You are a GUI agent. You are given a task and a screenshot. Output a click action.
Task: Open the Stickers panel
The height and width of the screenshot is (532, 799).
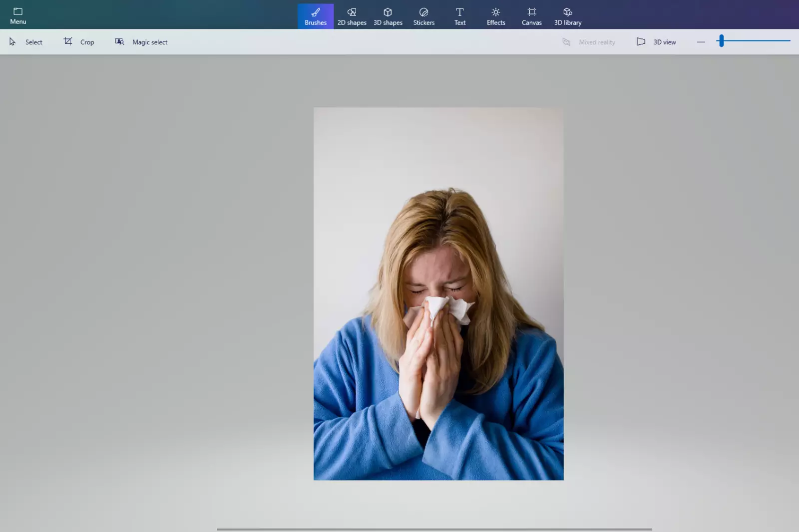click(423, 16)
